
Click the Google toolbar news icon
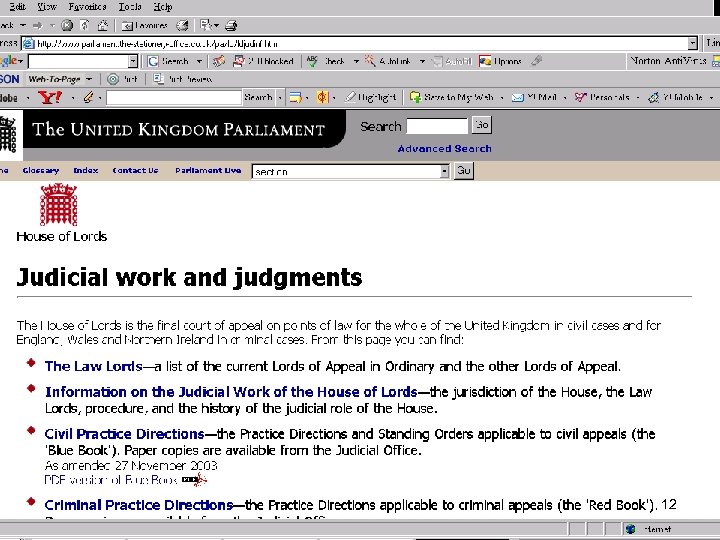[219, 61]
